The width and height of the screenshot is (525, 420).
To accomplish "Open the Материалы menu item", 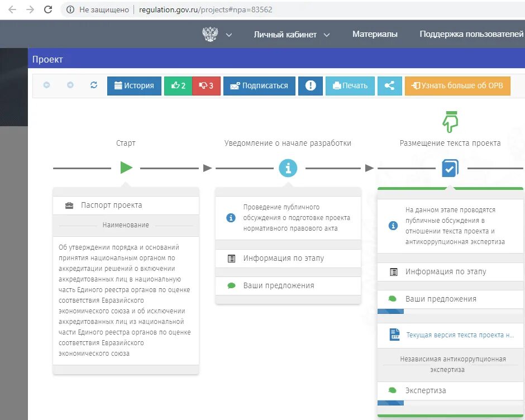I will pyautogui.click(x=375, y=34).
